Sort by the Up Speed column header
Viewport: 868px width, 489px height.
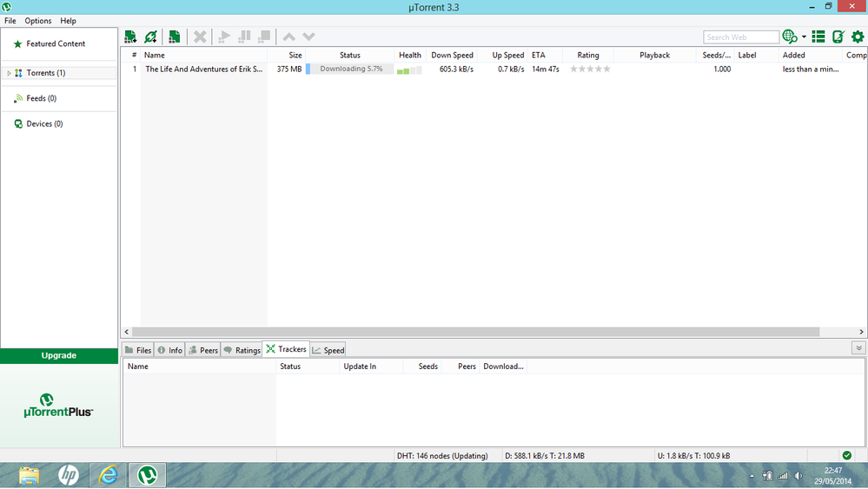point(507,56)
